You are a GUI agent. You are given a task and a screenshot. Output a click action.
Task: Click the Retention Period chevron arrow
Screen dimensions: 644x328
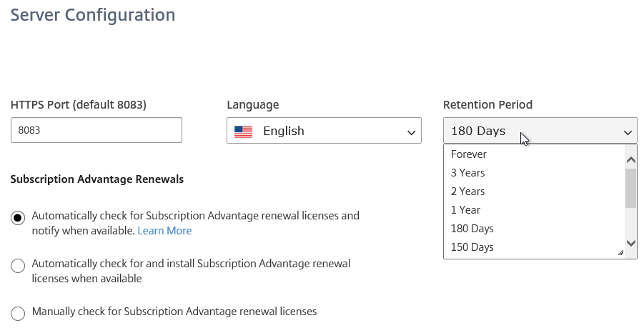[x=628, y=132]
